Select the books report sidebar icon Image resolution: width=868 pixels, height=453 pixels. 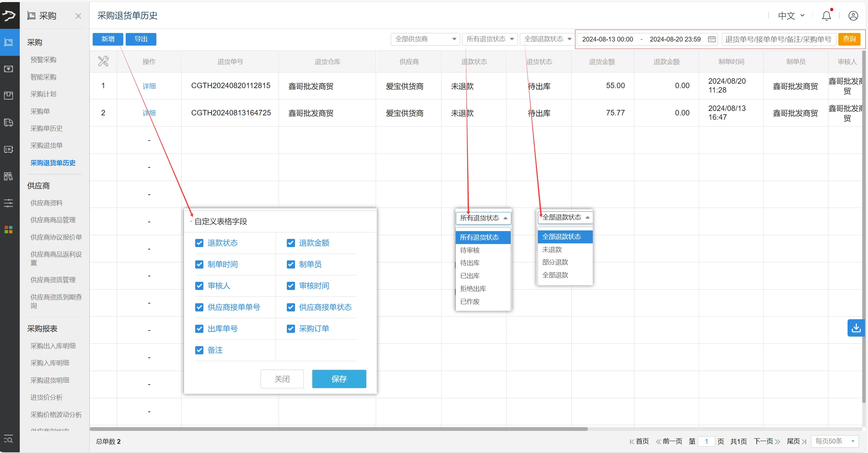(x=9, y=176)
